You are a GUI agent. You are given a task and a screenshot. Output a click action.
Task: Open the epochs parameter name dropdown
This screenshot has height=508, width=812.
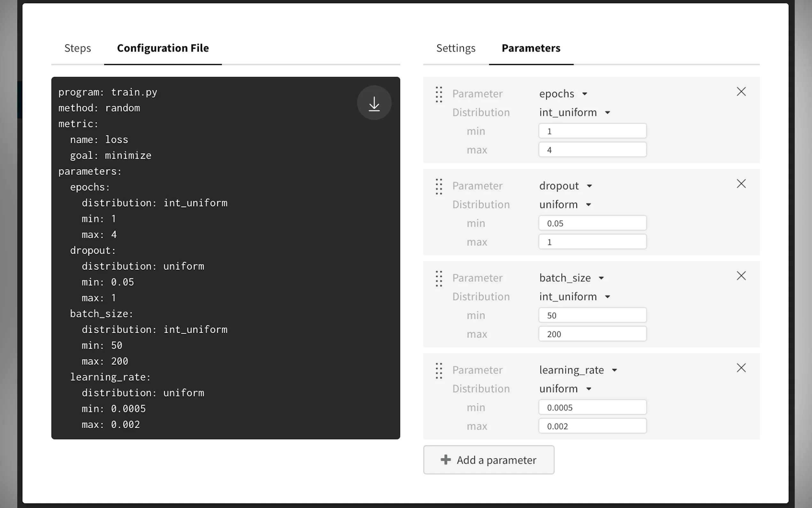(x=563, y=94)
